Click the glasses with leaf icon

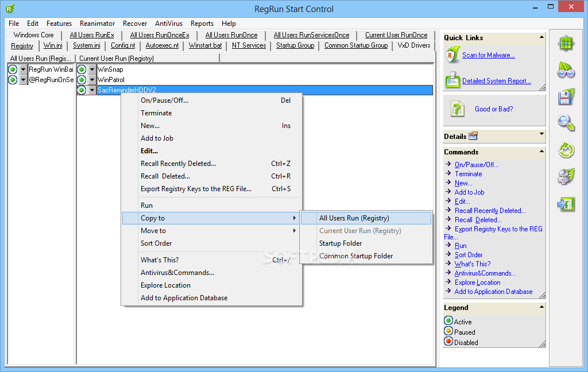[566, 70]
